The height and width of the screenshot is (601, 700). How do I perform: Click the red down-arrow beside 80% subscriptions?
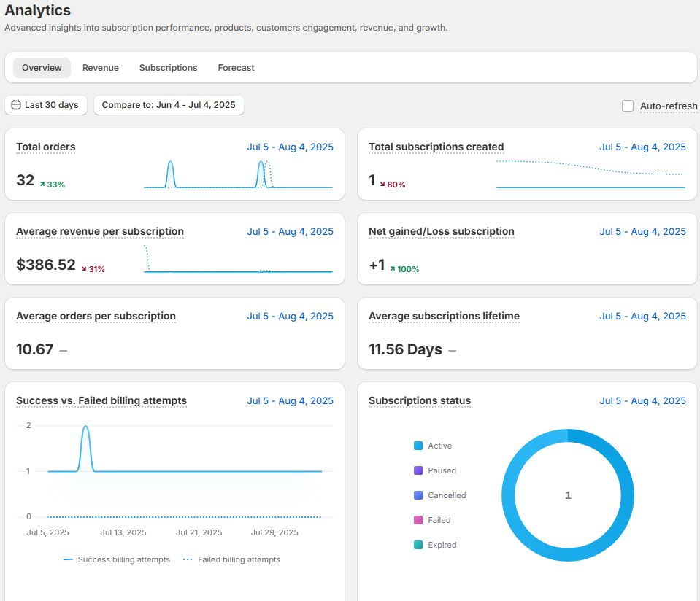[382, 185]
